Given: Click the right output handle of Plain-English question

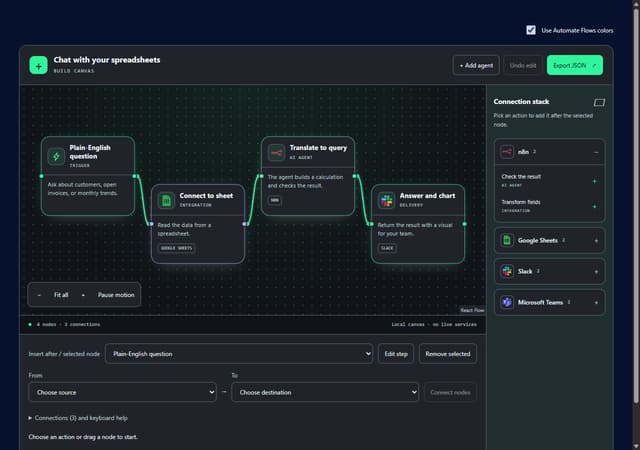Looking at the screenshot, I should (x=134, y=176).
